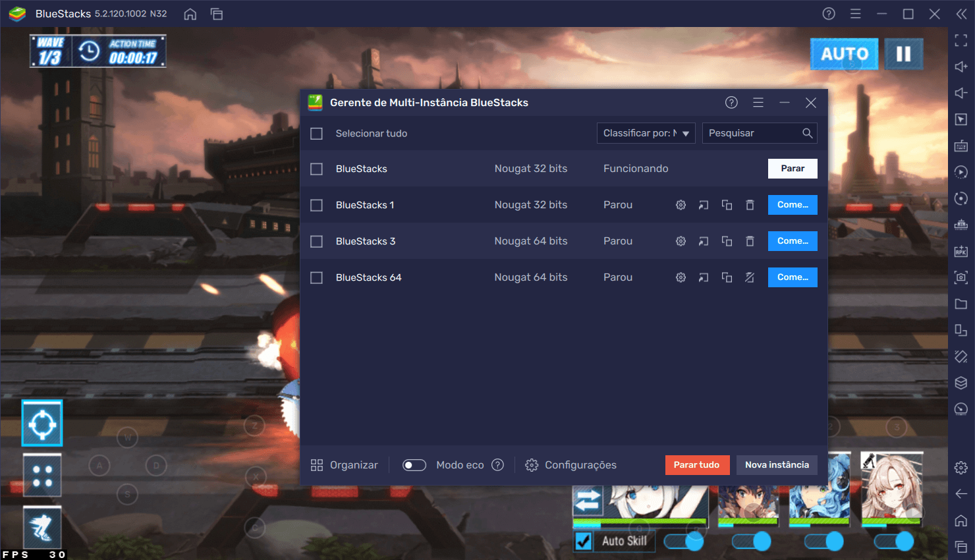Image resolution: width=975 pixels, height=560 pixels.
Task: Click Organizar to arrange instances
Action: pos(344,465)
